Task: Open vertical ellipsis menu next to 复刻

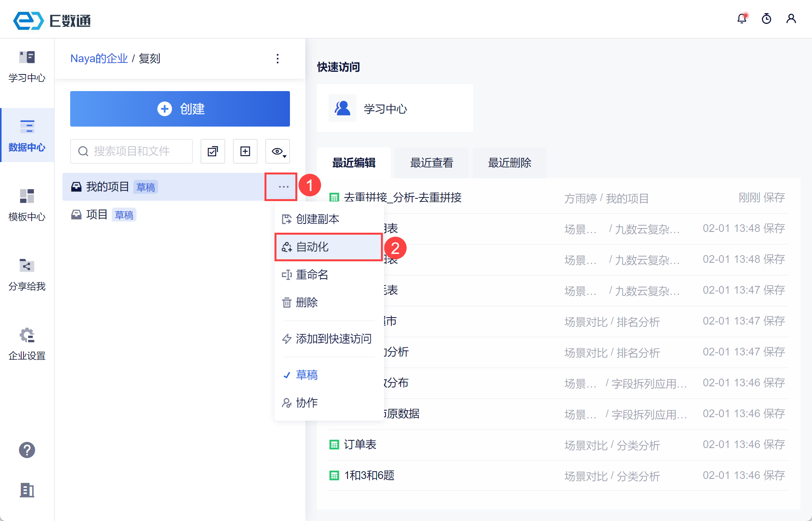Action: (278, 59)
